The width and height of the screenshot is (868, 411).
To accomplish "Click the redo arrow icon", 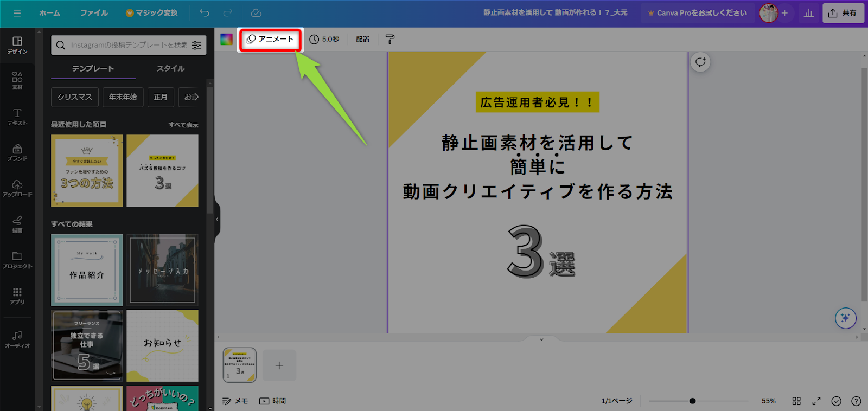I will point(228,13).
